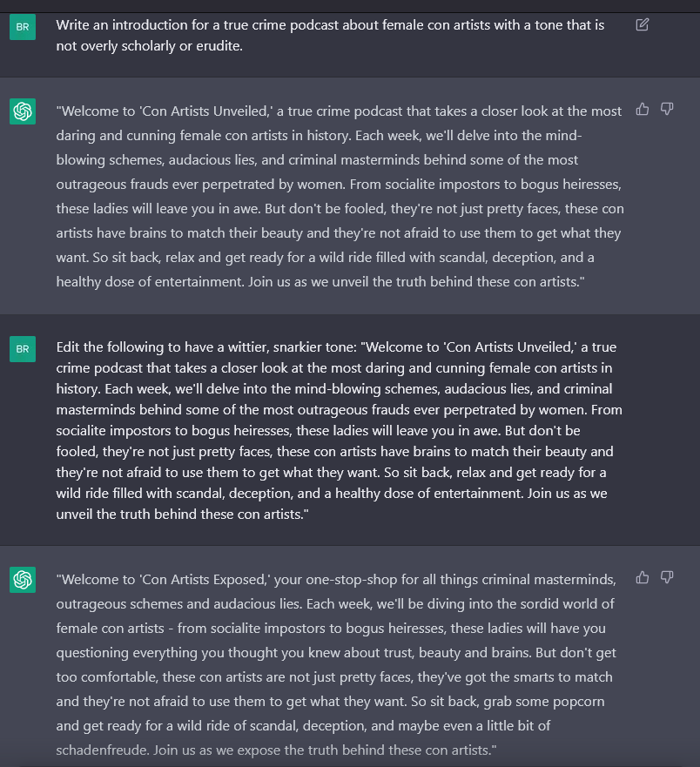Click the green assistant avatar of the last answer
Viewport: 700px width, 767px height.
23,578
